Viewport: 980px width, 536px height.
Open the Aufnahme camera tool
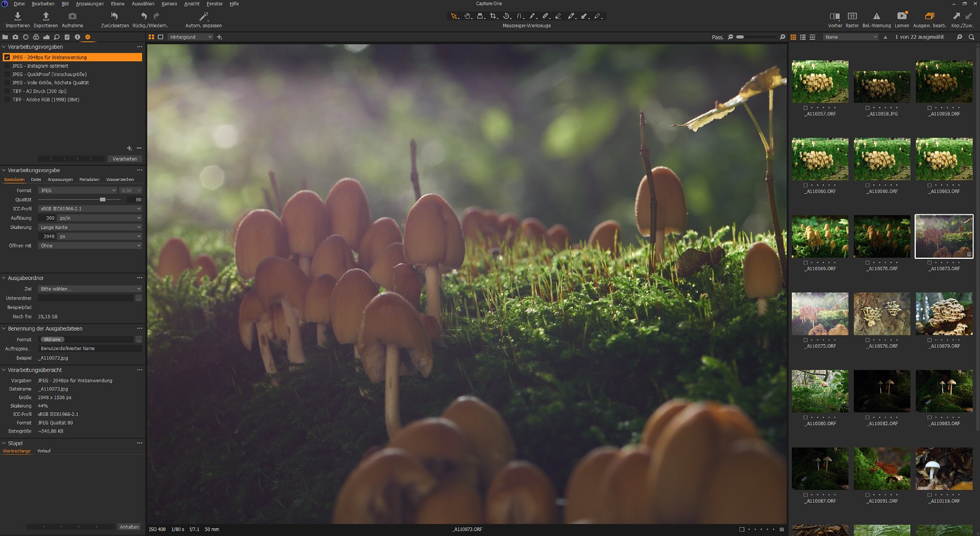[72, 16]
